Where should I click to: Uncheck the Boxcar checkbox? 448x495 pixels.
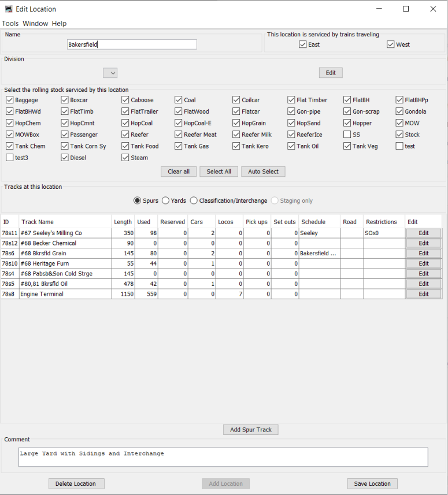65,100
